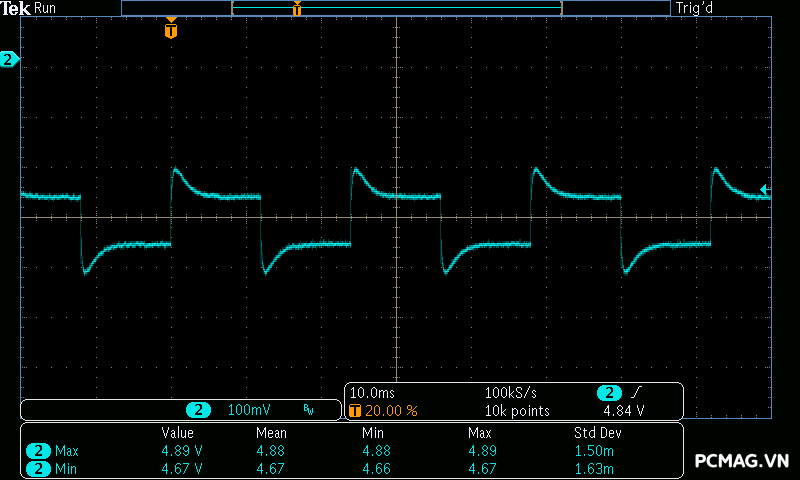Click the rising edge trigger slope icon
The height and width of the screenshot is (480, 800).
[x=637, y=393]
